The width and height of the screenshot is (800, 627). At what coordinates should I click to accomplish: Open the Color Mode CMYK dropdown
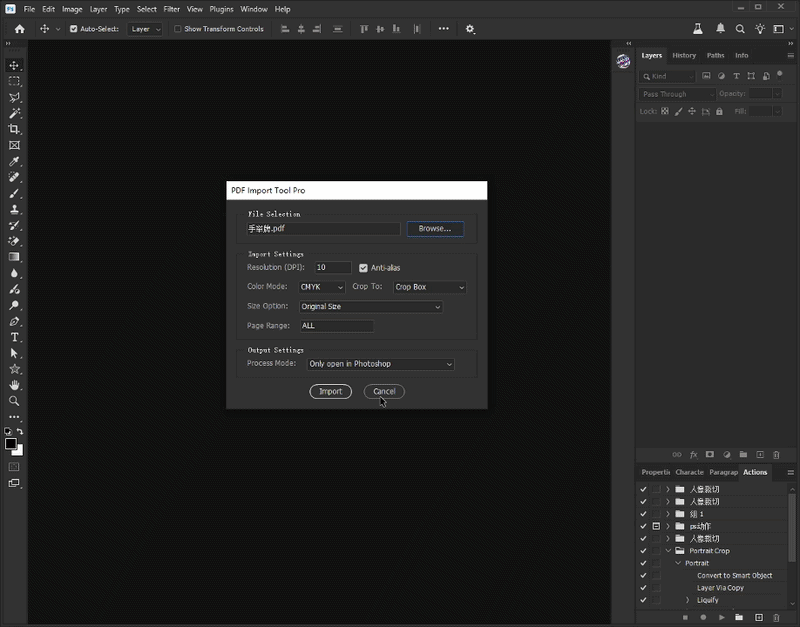[x=322, y=287]
